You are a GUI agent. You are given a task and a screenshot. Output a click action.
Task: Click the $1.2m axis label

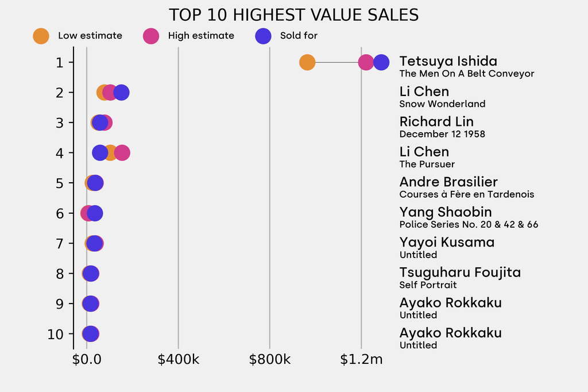coord(361,360)
